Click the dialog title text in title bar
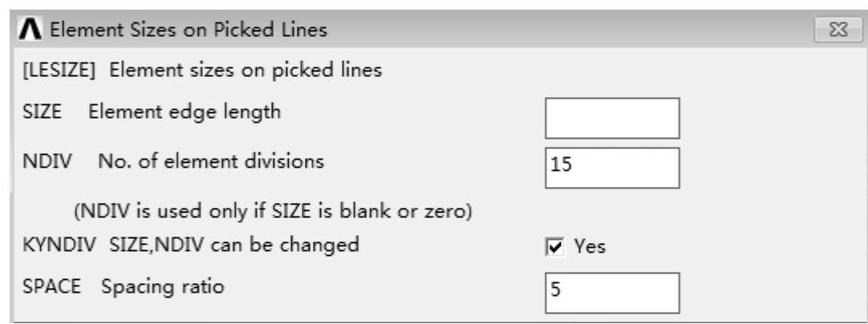 pos(170,32)
